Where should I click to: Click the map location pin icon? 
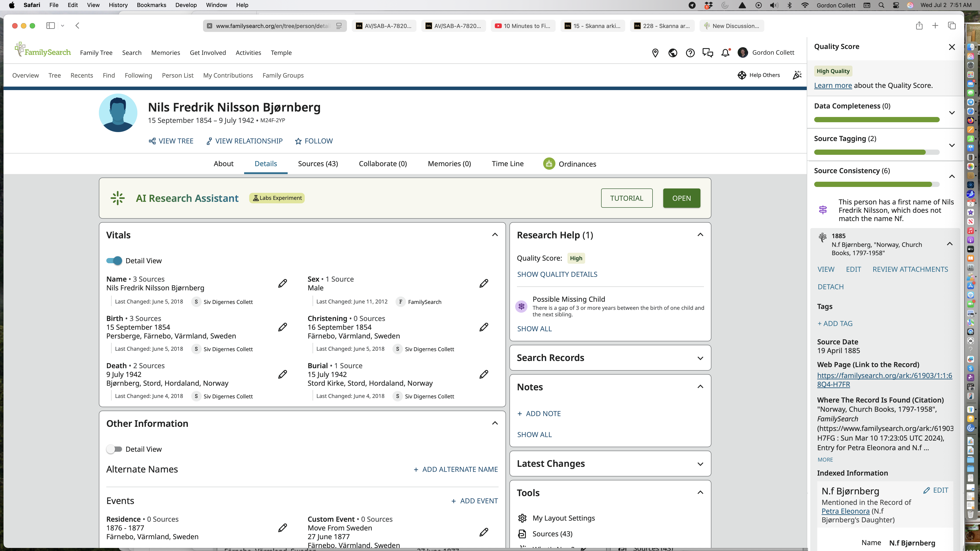pos(655,53)
